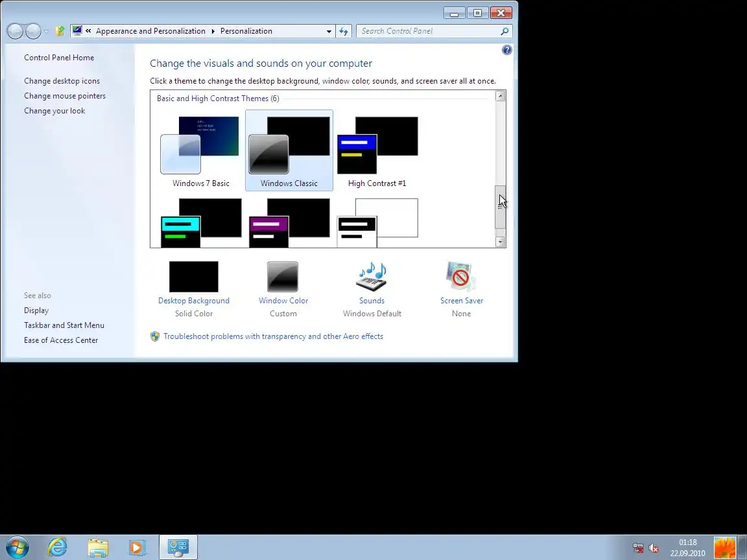This screenshot has width=747, height=560.
Task: Pick the cyan and green high contrast theme
Action: [200, 223]
